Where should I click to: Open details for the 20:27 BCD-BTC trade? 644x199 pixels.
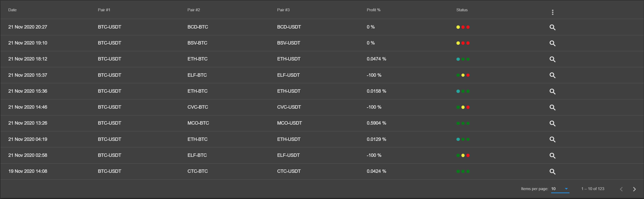pyautogui.click(x=552, y=27)
